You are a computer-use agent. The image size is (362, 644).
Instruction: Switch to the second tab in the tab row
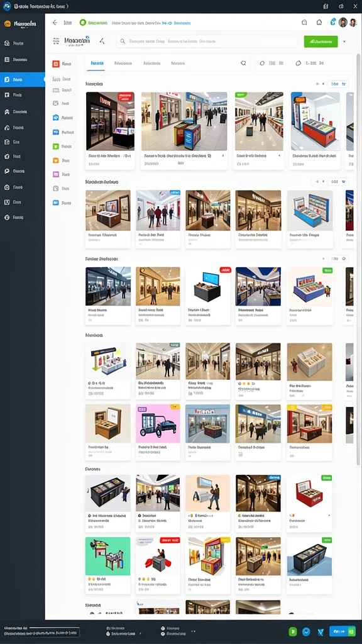coord(123,64)
